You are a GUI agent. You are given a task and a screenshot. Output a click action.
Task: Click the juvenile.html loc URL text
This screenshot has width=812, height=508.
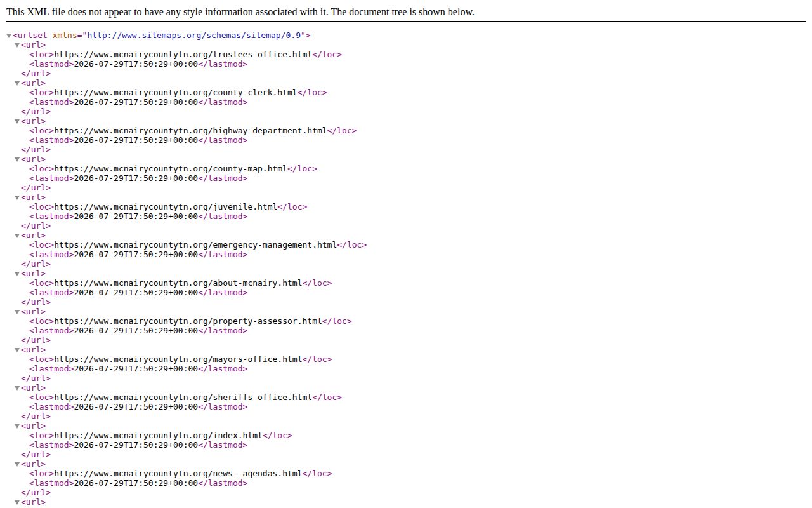[166, 207]
